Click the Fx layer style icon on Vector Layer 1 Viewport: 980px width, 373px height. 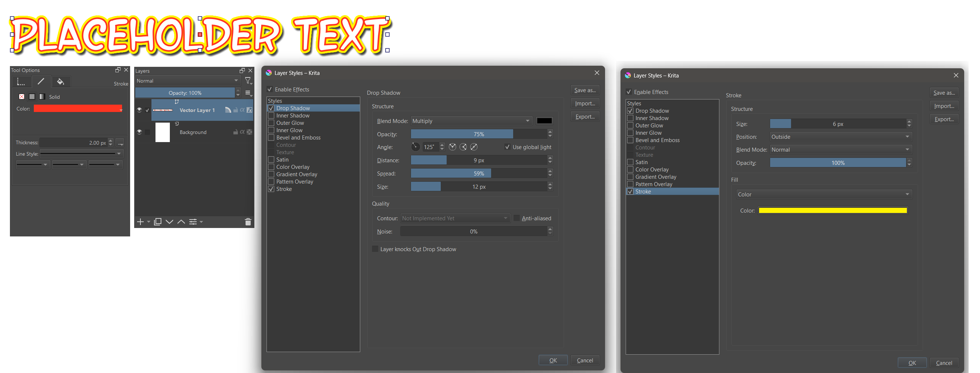tap(249, 110)
